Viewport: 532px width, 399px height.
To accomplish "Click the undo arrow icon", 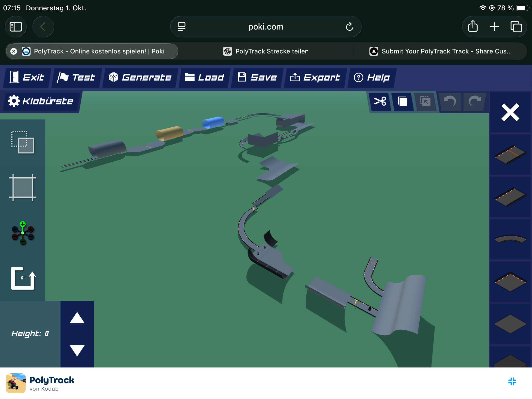I will click(449, 101).
